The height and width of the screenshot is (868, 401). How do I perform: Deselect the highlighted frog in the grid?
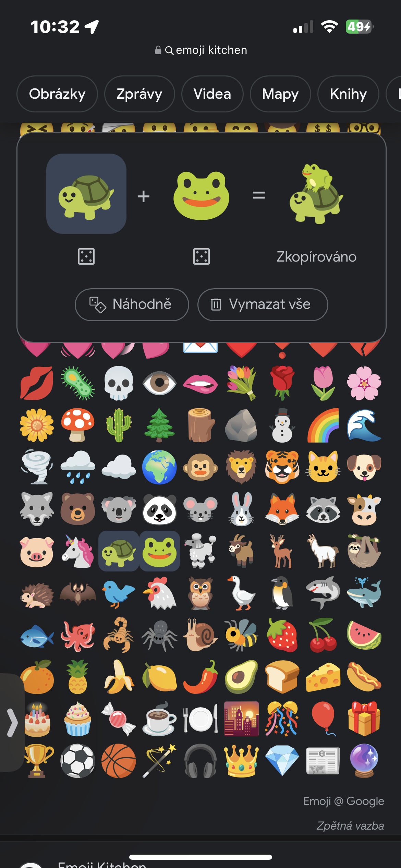click(x=159, y=551)
